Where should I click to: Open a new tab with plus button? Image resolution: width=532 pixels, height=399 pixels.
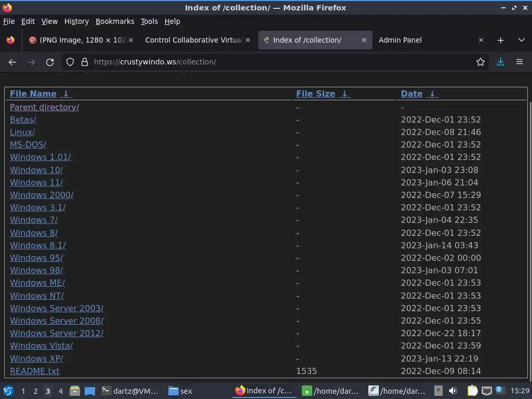[500, 41]
